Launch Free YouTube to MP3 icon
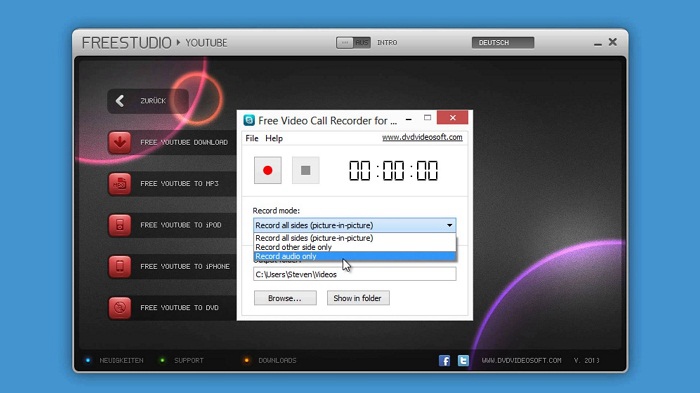The width and height of the screenshot is (700, 393). click(120, 184)
